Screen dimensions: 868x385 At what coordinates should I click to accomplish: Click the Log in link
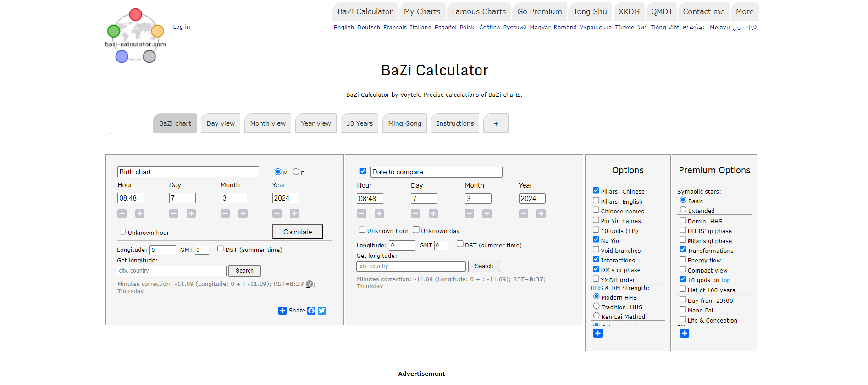182,27
